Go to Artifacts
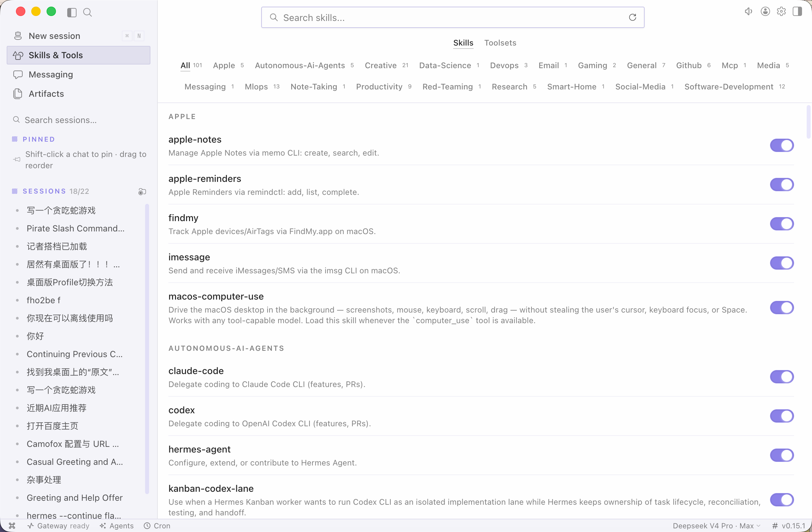 pos(79,94)
